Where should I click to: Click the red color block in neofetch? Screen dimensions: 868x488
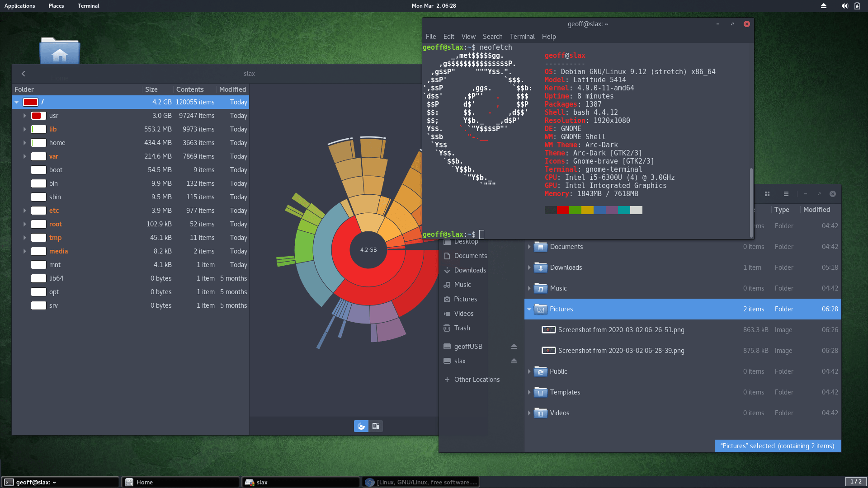tap(563, 210)
